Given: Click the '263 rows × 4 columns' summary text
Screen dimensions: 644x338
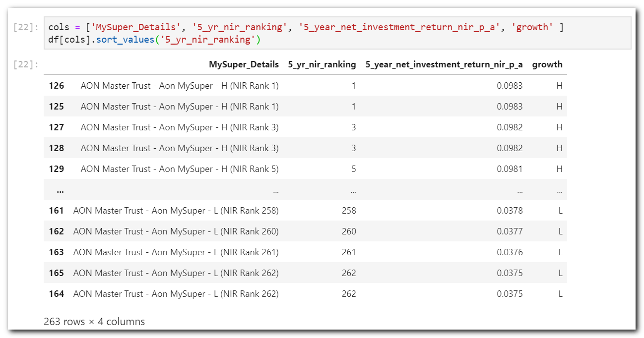Looking at the screenshot, I should click(x=94, y=322).
